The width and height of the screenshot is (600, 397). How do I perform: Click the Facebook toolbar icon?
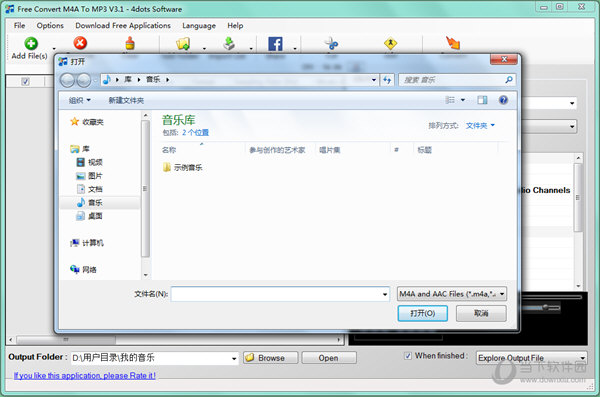(275, 44)
